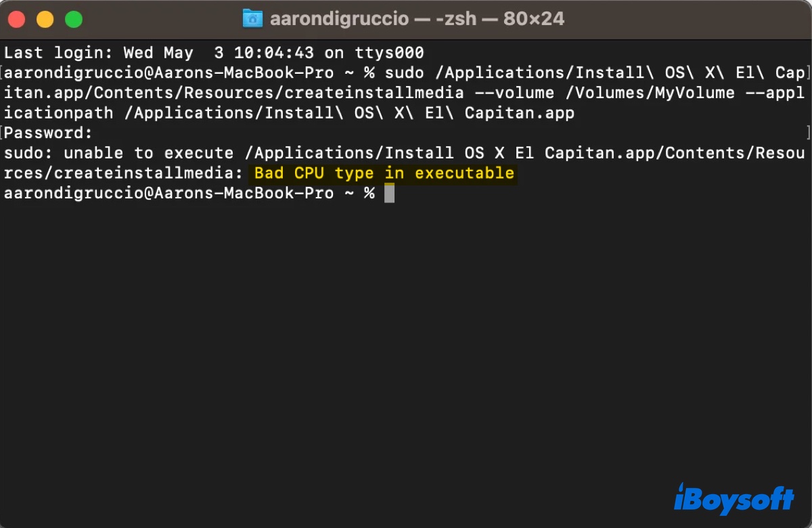Click the window title text "aarondigruccio — -zsh"
The image size is (812, 528).
tap(379, 19)
